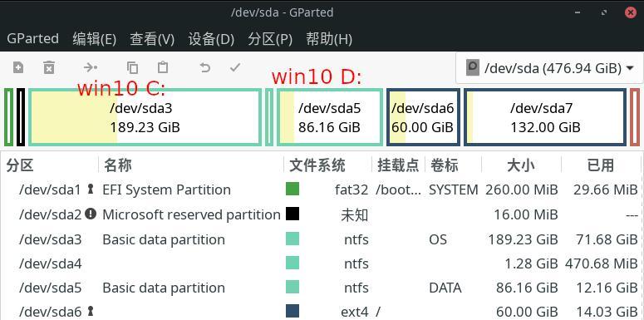
Task: Click the 大小 column header
Action: coord(521,165)
